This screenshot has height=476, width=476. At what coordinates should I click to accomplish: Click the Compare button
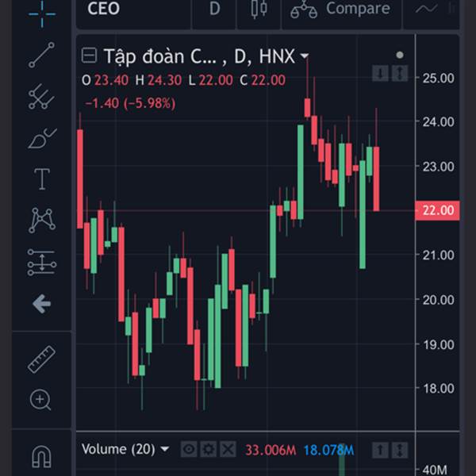[x=340, y=9]
